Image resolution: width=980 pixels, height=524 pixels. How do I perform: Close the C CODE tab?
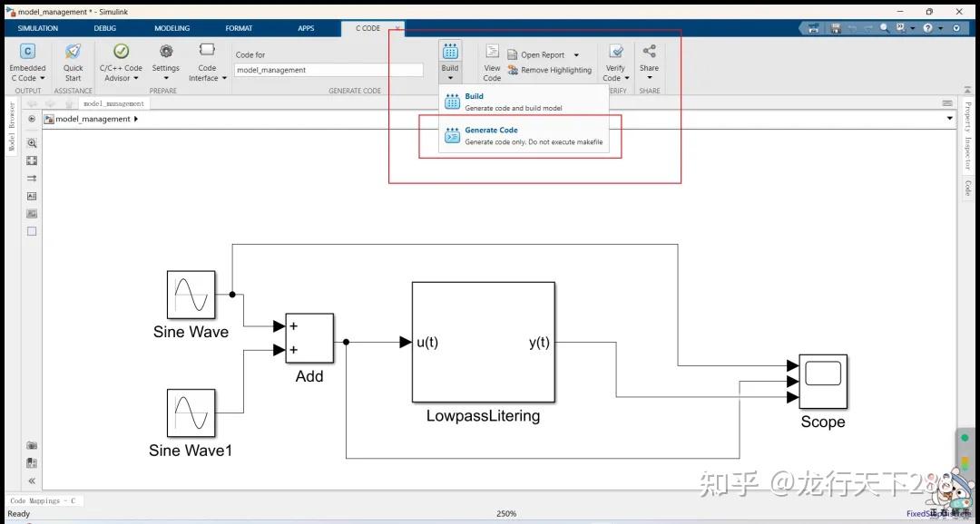[397, 28]
